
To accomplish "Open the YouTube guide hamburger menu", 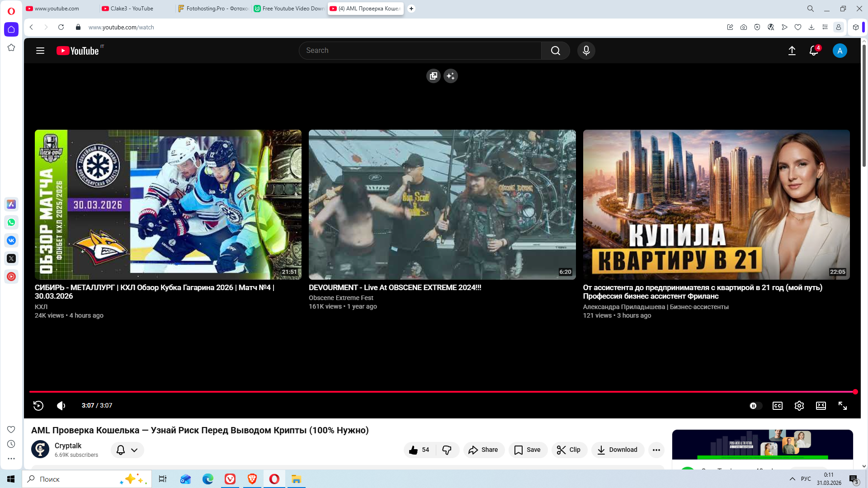I will [40, 51].
